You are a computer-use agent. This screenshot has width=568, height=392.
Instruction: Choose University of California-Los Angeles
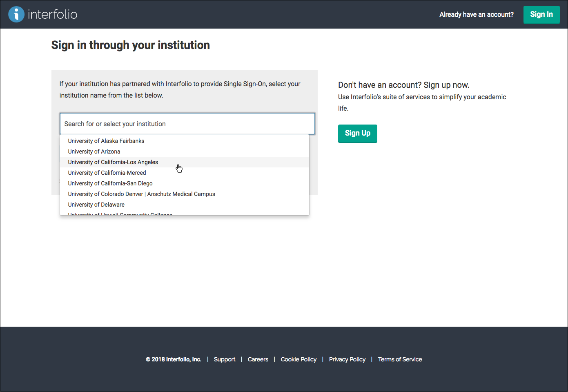click(x=185, y=162)
